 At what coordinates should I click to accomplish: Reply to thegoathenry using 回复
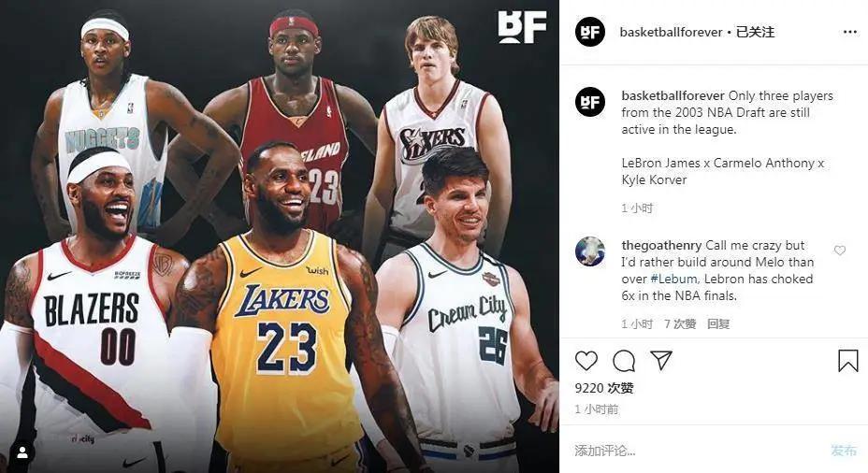(x=718, y=324)
